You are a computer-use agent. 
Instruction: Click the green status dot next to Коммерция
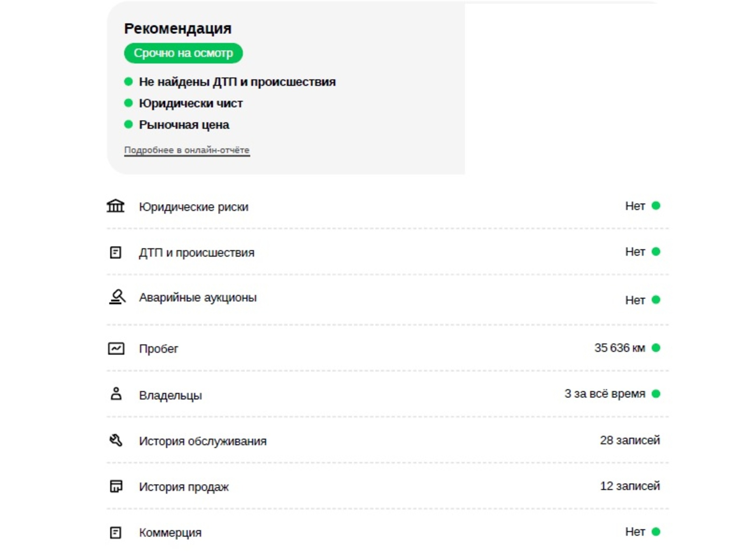(x=656, y=532)
